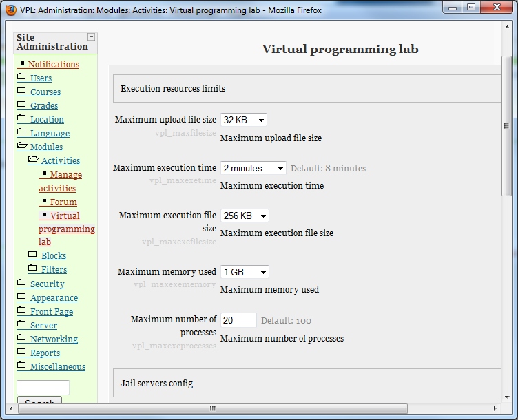Click the Execution resources limits heading

173,89
